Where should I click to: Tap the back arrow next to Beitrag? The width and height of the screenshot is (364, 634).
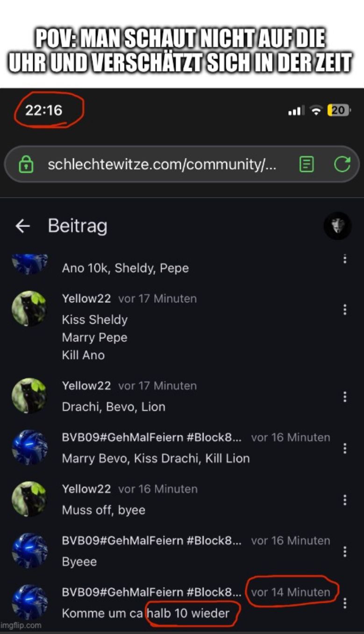point(22,227)
